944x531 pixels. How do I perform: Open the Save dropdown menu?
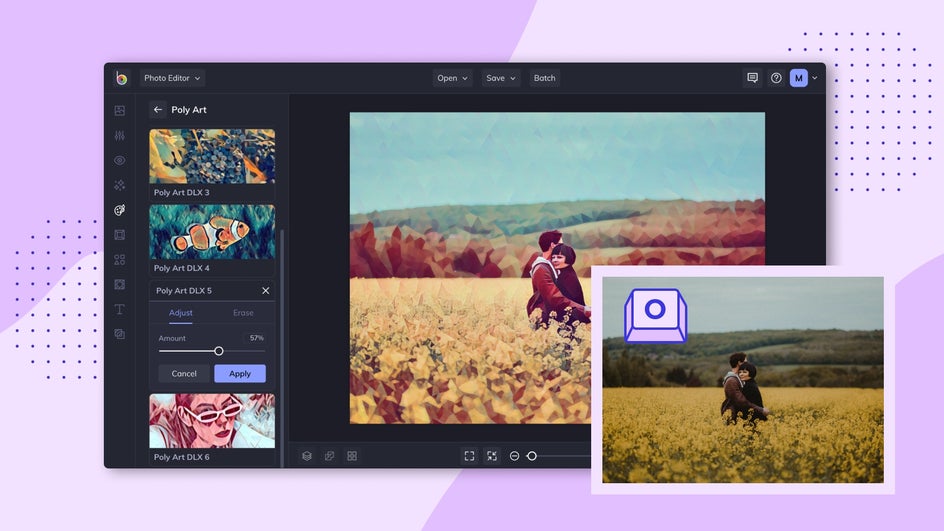pos(500,78)
